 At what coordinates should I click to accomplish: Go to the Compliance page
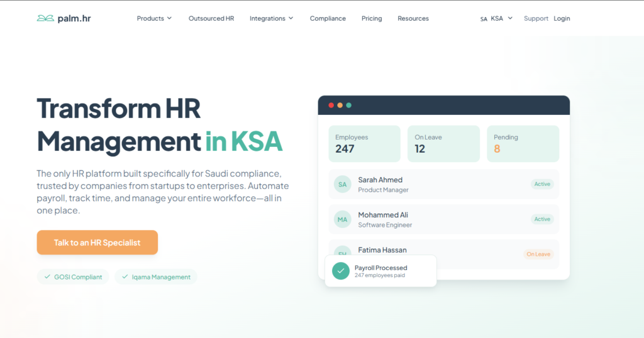click(328, 18)
